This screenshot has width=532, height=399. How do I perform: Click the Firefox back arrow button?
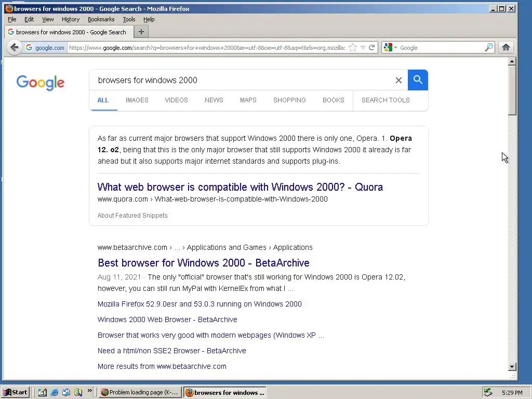click(14, 47)
